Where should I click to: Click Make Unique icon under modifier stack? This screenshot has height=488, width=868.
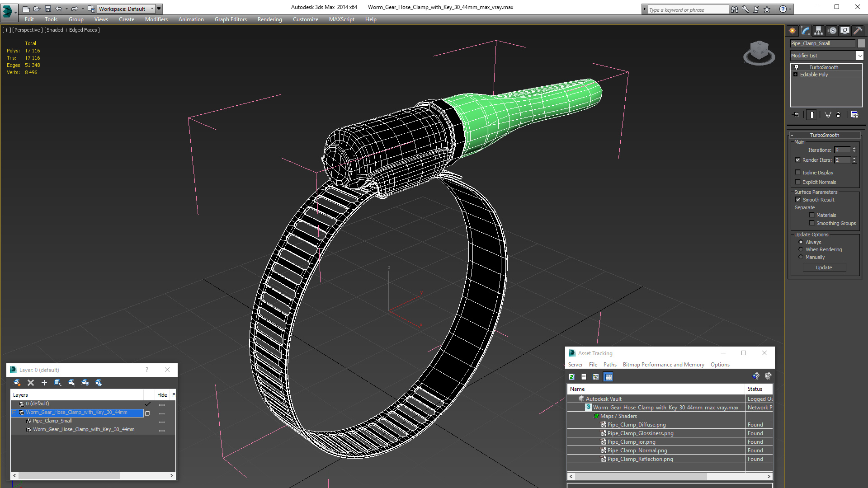pyautogui.click(x=828, y=115)
